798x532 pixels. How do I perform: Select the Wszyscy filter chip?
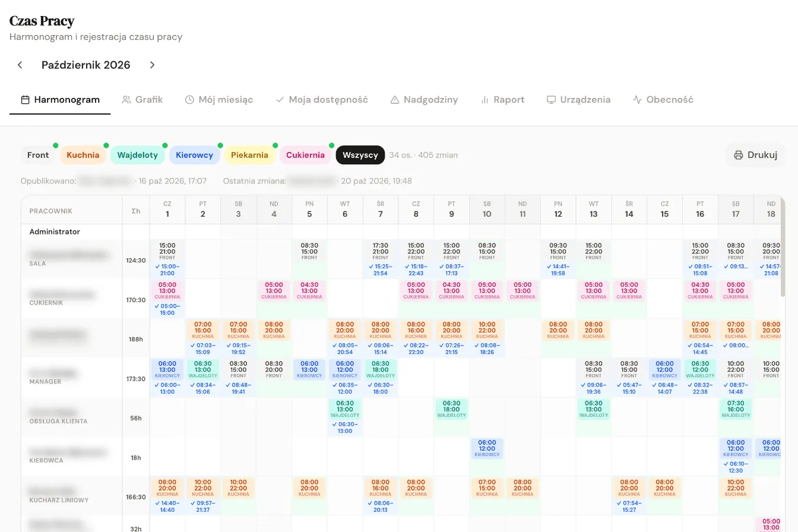[360, 155]
